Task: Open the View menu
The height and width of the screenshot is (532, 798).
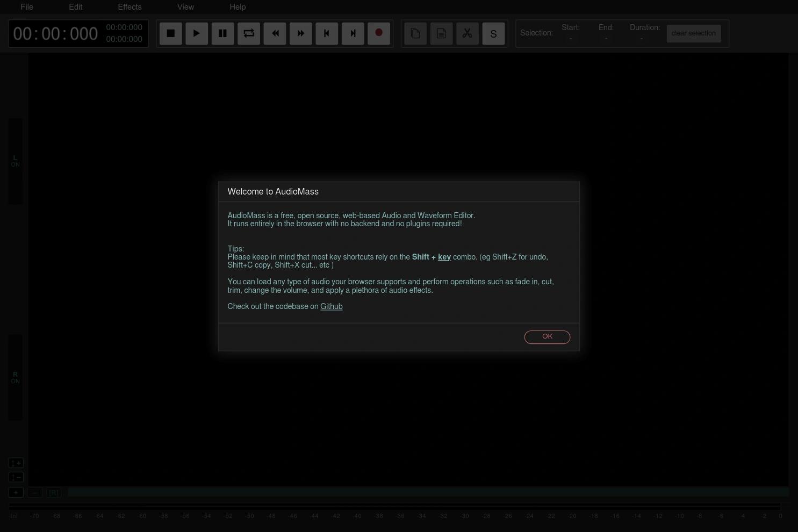Action: pos(186,7)
